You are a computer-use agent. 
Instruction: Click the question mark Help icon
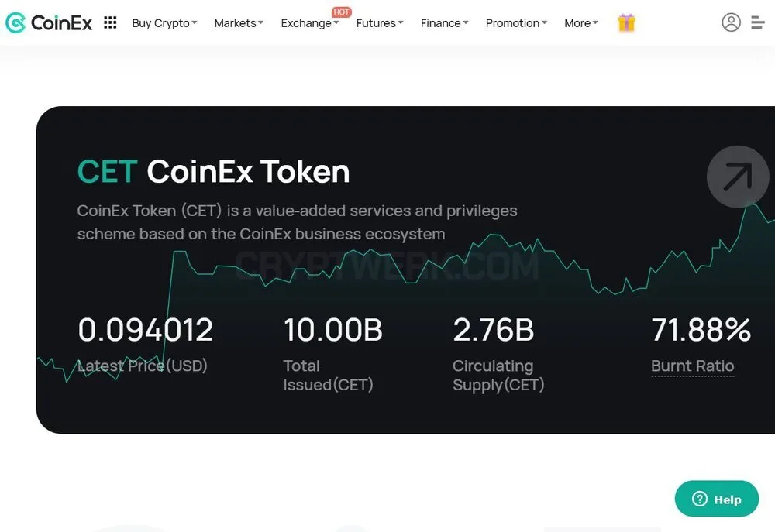pos(700,499)
